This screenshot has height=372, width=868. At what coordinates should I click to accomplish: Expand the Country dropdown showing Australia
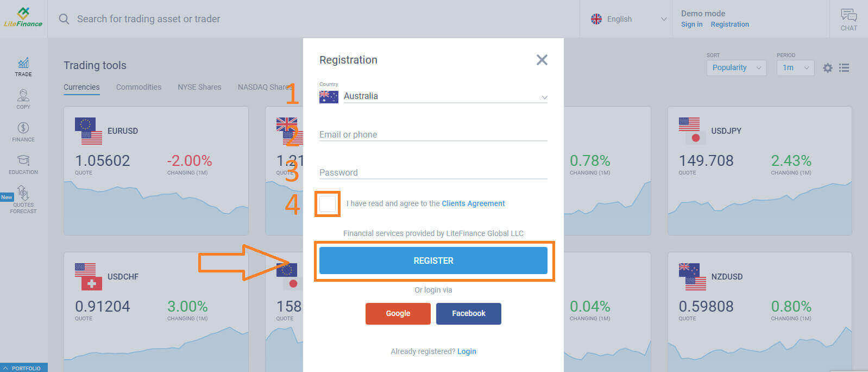point(433,96)
